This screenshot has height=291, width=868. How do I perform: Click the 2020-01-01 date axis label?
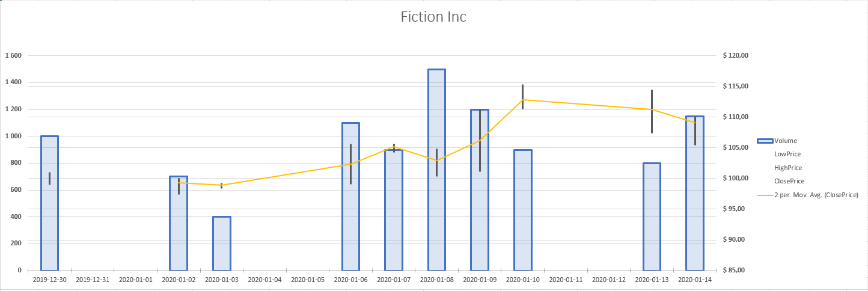click(136, 280)
